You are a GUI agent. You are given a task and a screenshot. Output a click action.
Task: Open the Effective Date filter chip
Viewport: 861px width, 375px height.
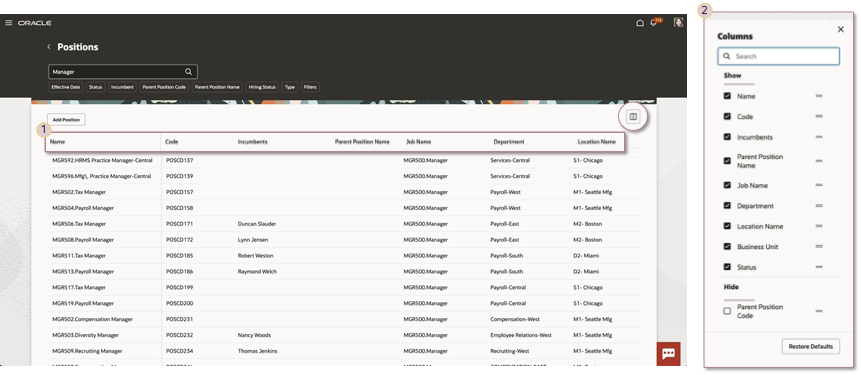[x=66, y=87]
